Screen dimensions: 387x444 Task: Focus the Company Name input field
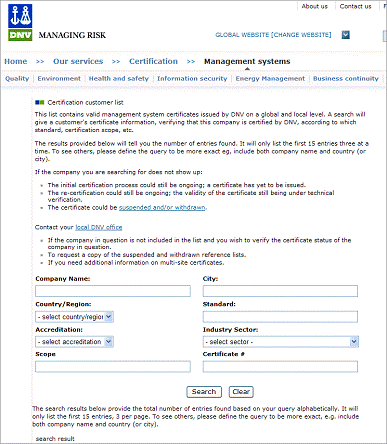(x=113, y=291)
